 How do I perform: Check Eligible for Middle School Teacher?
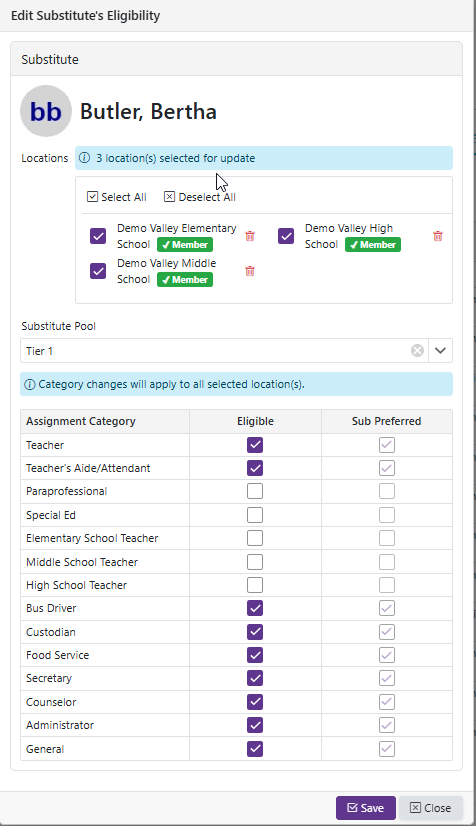[x=255, y=562]
